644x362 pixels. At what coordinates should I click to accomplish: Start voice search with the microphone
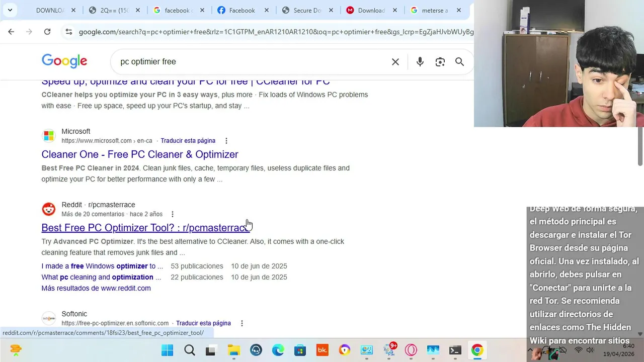point(420,62)
